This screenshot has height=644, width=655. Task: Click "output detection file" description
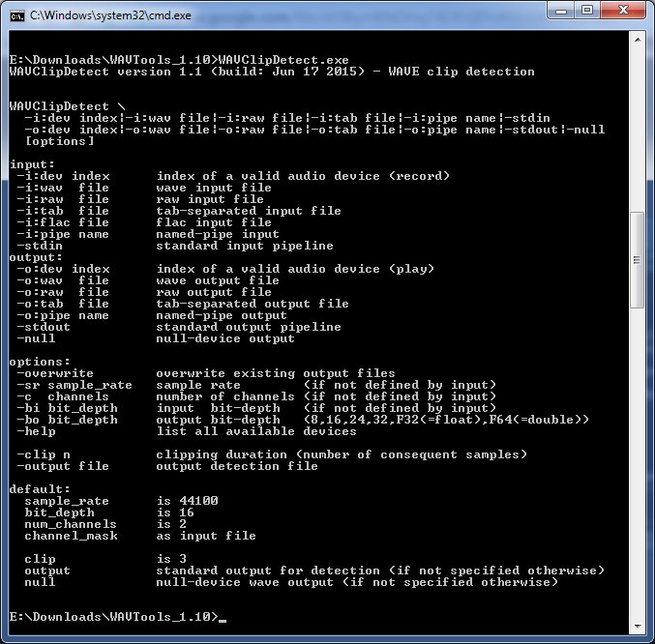point(237,466)
